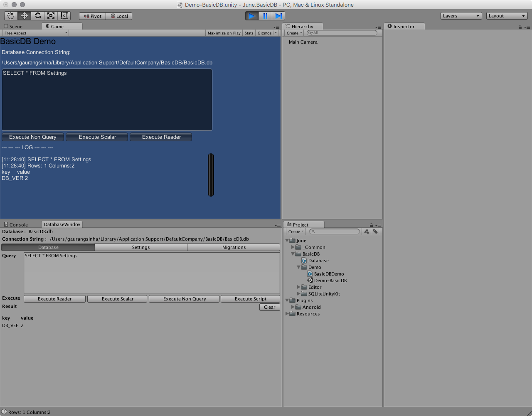Click the Step frame button
Viewport: 532px width, 416px height.
pos(278,16)
